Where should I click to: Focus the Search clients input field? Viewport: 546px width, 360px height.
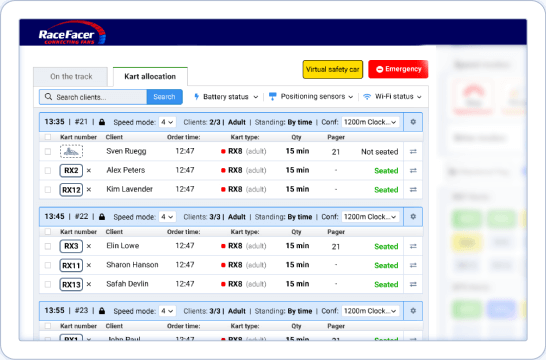click(93, 97)
